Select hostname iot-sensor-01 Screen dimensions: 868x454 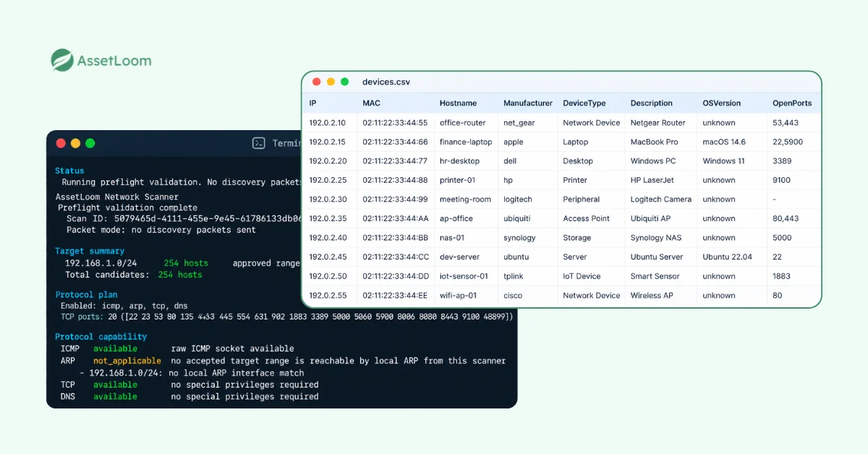coord(464,276)
